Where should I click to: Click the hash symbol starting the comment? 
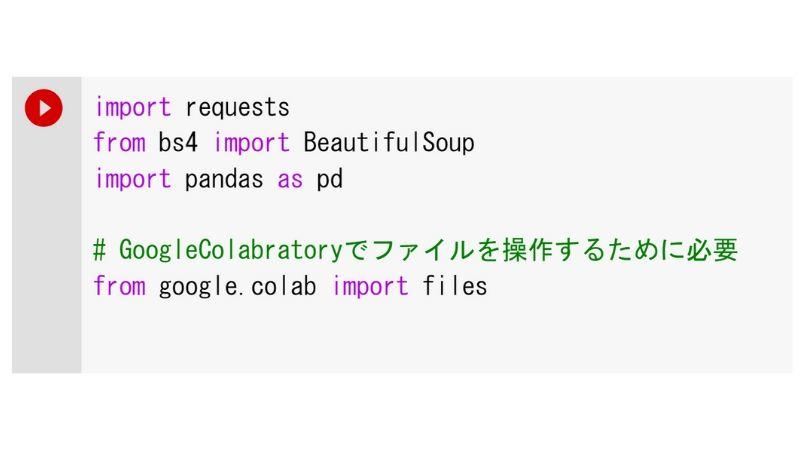click(x=99, y=250)
